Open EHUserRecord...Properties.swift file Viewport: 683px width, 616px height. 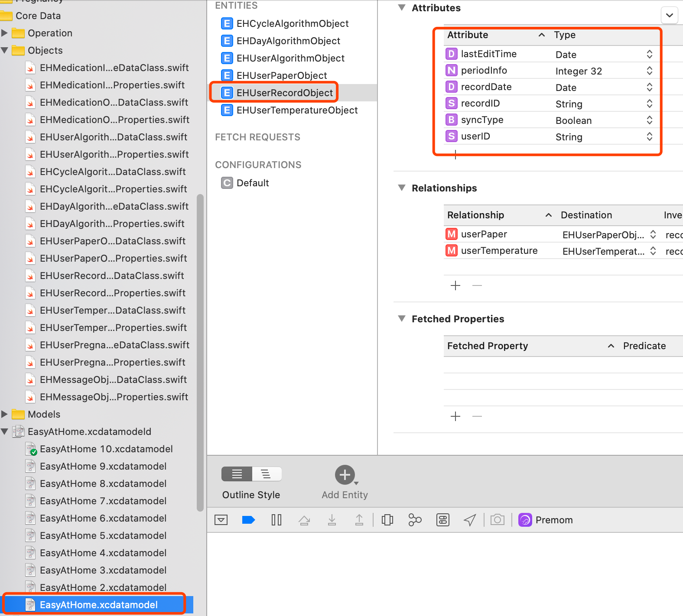coord(105,293)
